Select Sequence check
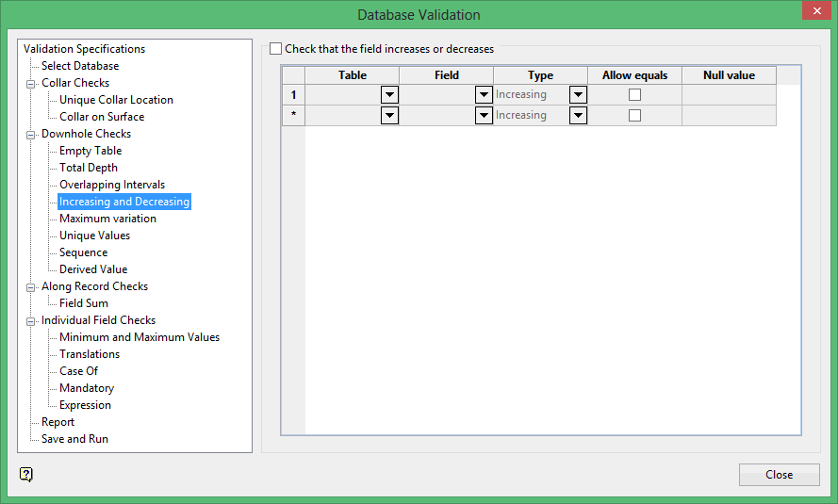Screen dimensions: 838x504 [83, 252]
